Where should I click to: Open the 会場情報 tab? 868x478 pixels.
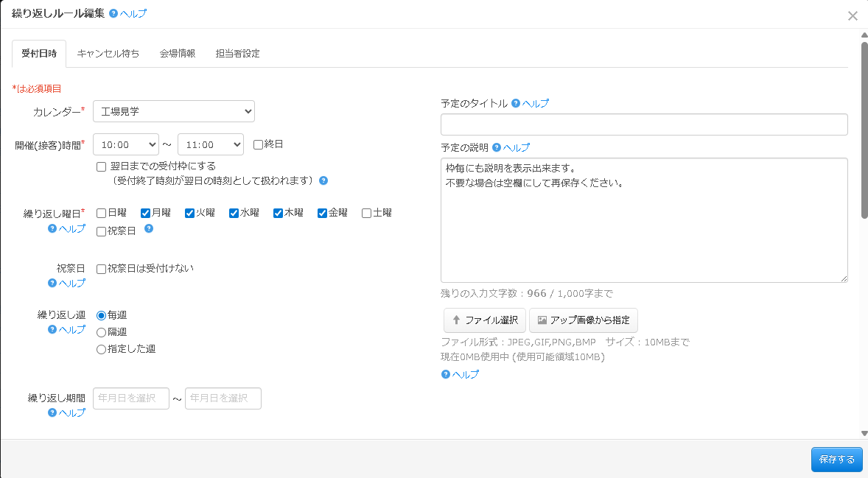point(177,53)
